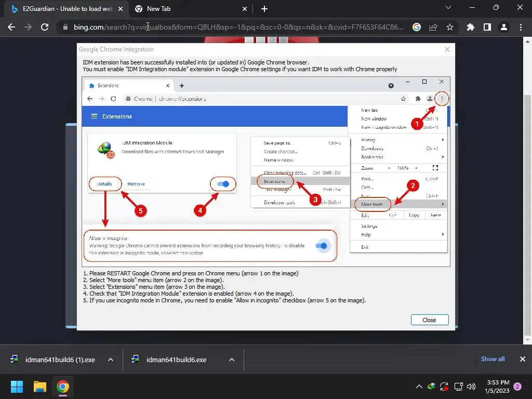This screenshot has width=532, height=399.
Task: Expand options for idman641build6.exe
Action: coord(232,360)
